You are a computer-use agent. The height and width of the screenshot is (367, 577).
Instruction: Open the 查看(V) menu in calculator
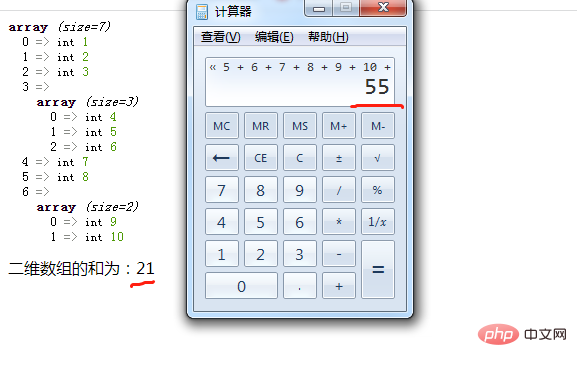[x=220, y=37]
